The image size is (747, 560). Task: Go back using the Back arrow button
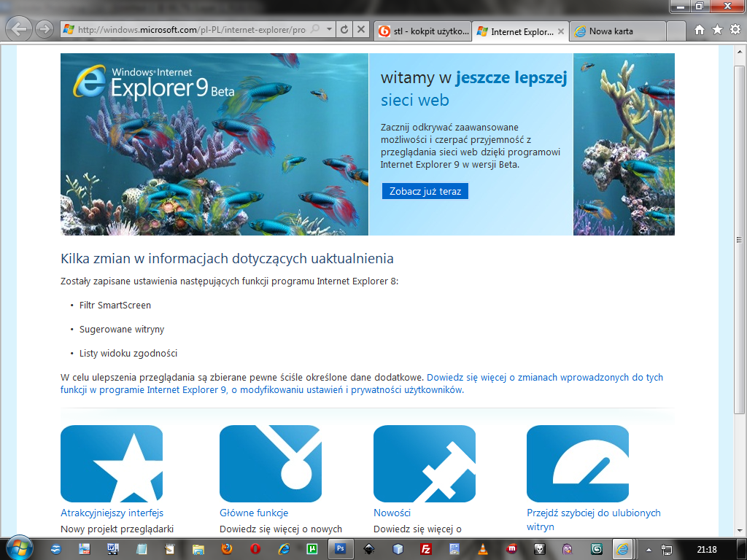pos(18,29)
